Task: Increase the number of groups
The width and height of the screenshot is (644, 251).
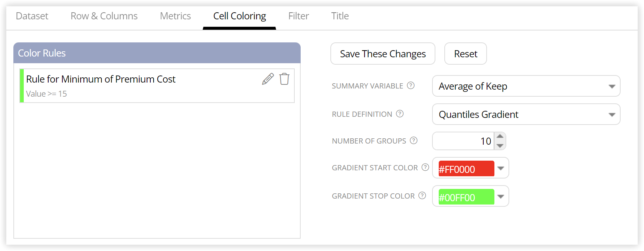Action: pos(500,136)
